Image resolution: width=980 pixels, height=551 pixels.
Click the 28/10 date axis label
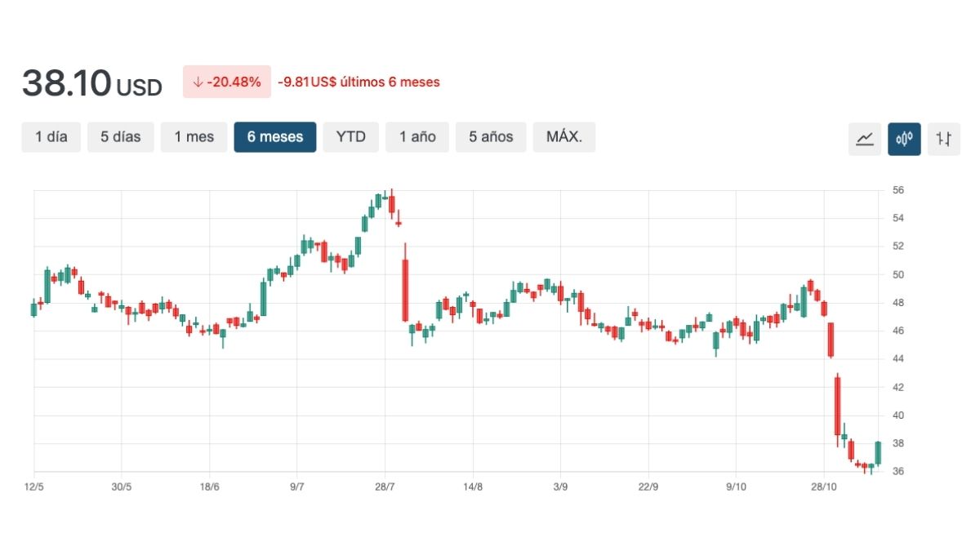(823, 487)
